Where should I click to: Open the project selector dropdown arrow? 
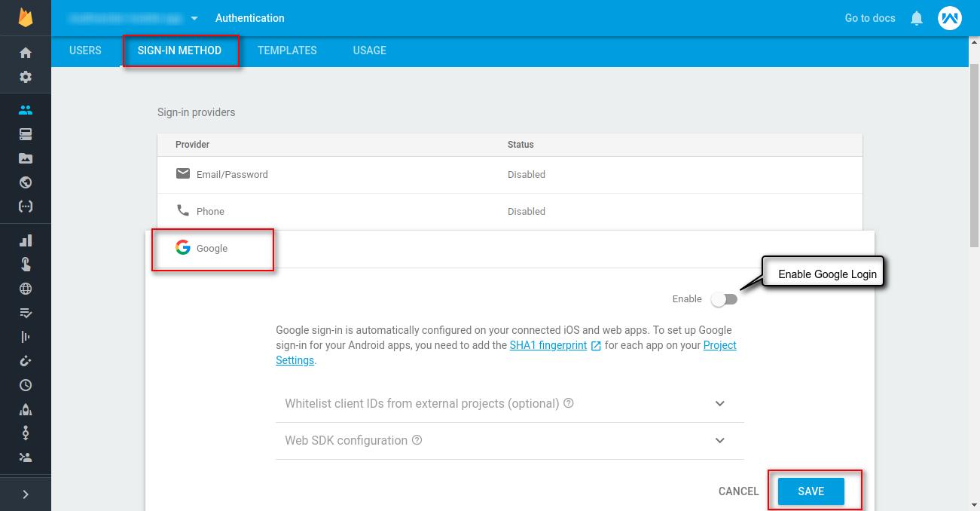[194, 18]
